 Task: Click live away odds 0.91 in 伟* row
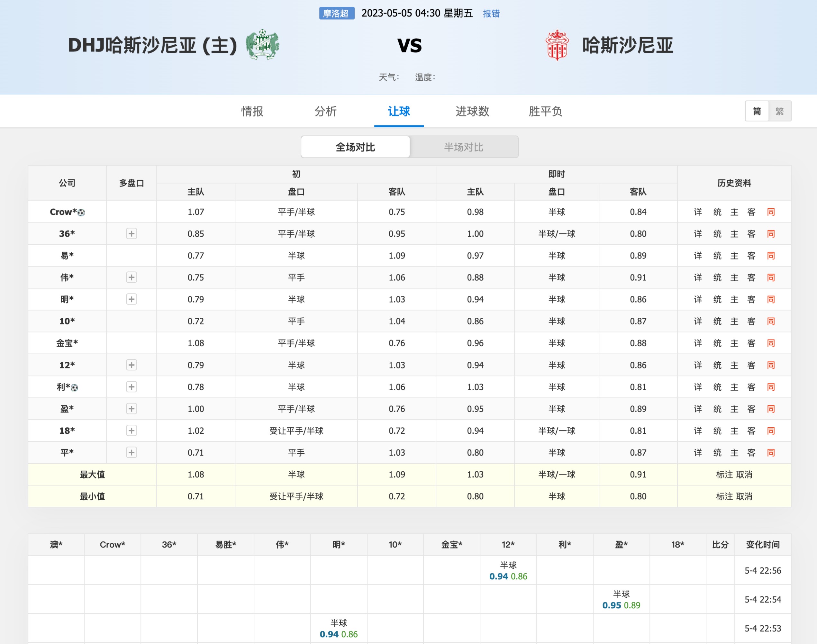(638, 277)
